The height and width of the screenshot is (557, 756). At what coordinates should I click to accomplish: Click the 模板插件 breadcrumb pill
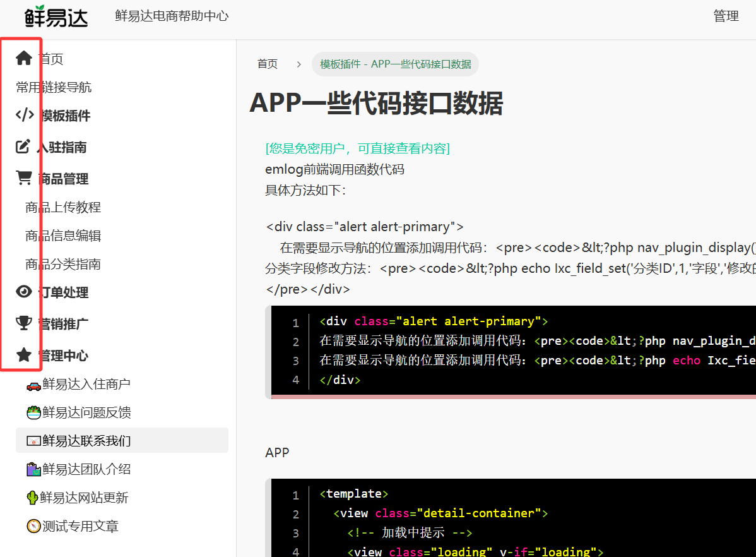click(395, 64)
